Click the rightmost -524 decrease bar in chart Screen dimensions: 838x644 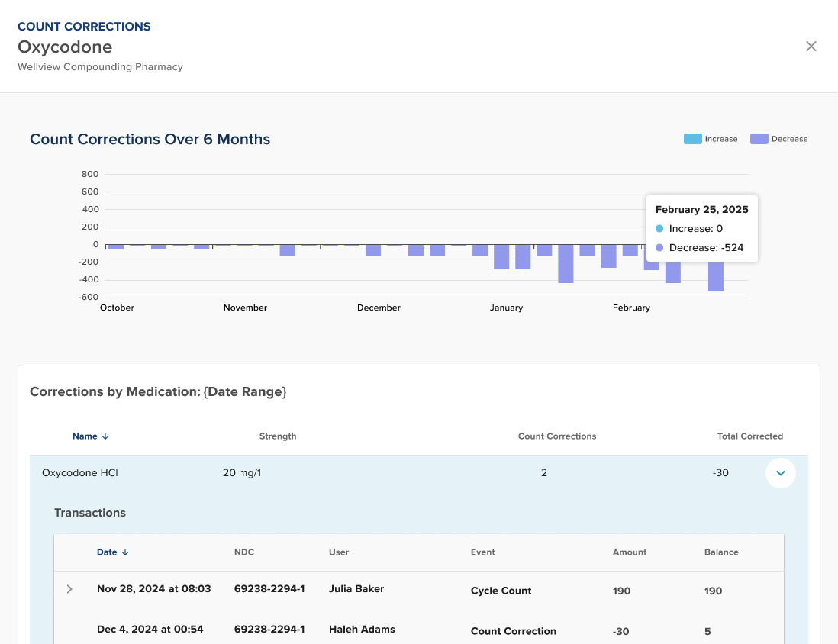716,275
